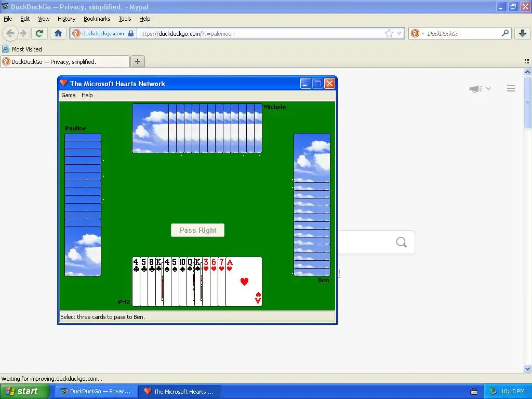Select the King of spades card

[x=198, y=282]
